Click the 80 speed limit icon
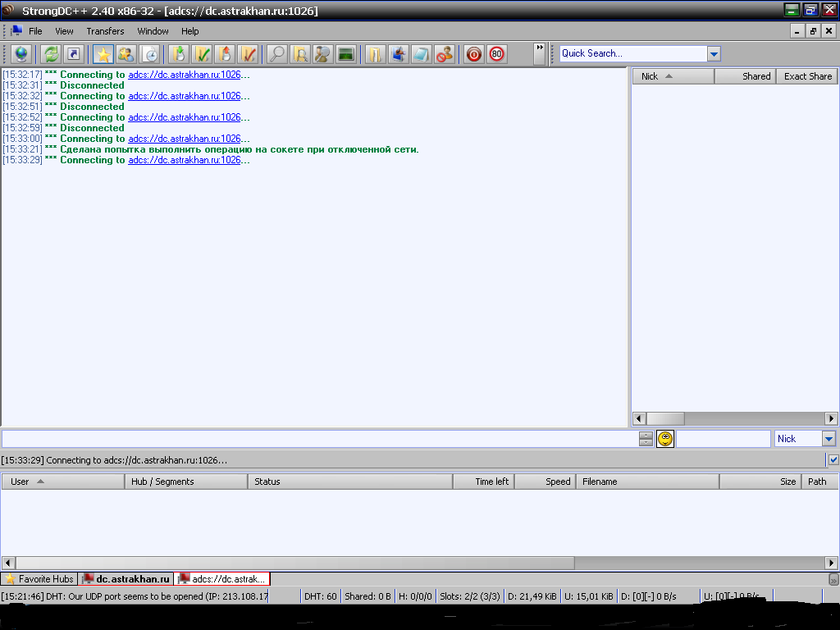 (496, 54)
